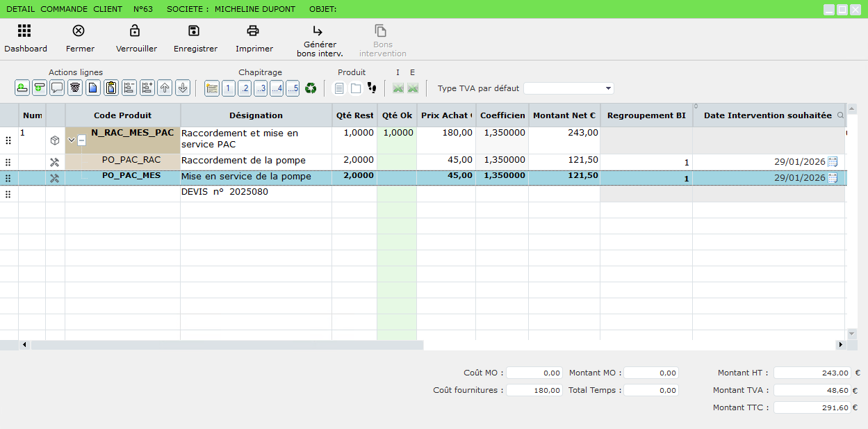This screenshot has height=429, width=868.
Task: Move the line down with the down-arrow button
Action: [x=183, y=88]
